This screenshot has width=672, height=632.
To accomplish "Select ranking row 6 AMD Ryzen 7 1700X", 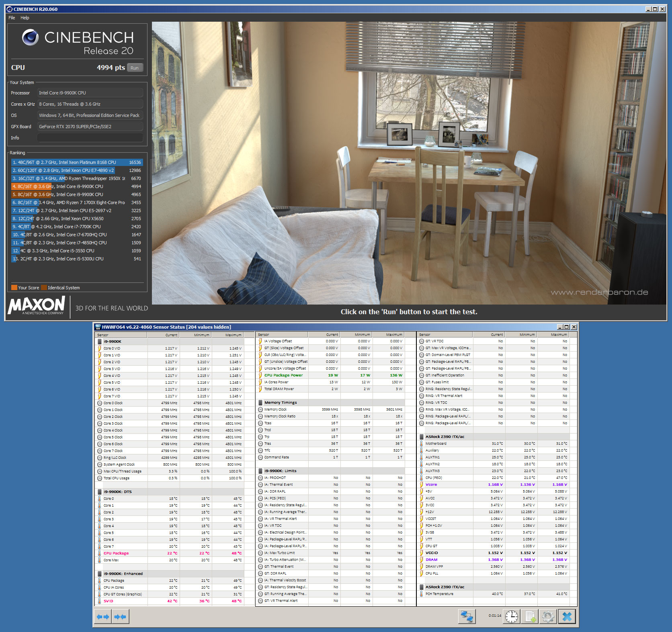I will [x=77, y=202].
